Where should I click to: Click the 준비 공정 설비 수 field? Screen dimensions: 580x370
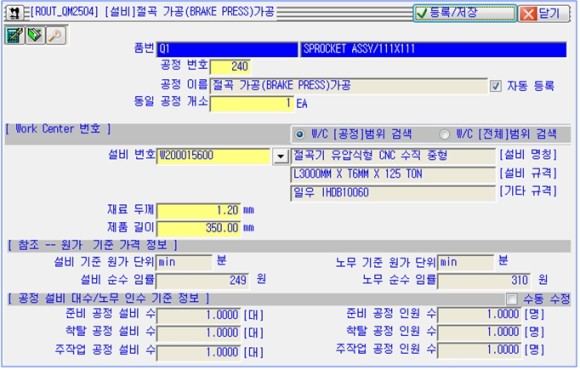pyautogui.click(x=199, y=316)
